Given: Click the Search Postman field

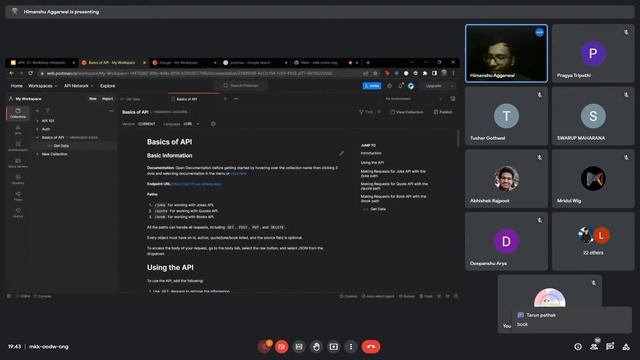Looking at the screenshot, I should click(x=241, y=86).
